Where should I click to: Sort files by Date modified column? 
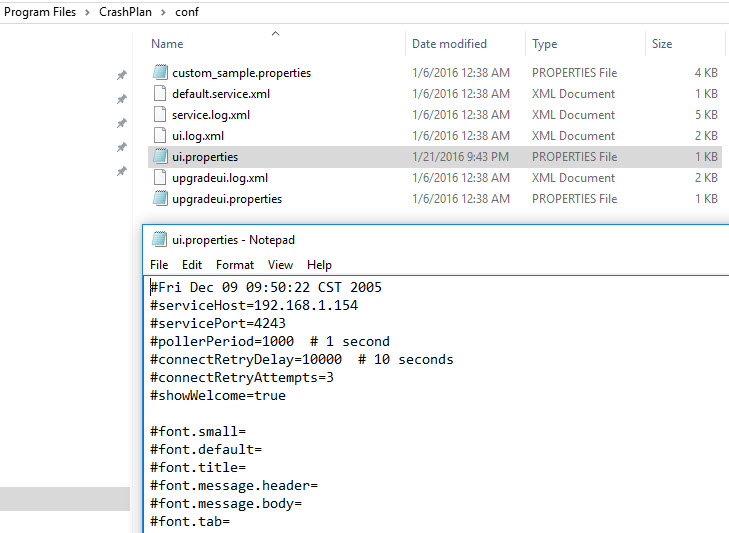click(450, 44)
